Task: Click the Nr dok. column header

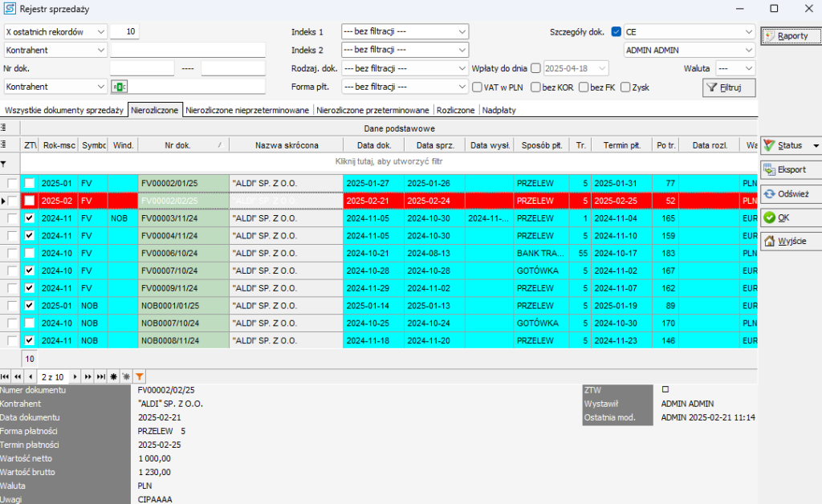Action: point(177,145)
